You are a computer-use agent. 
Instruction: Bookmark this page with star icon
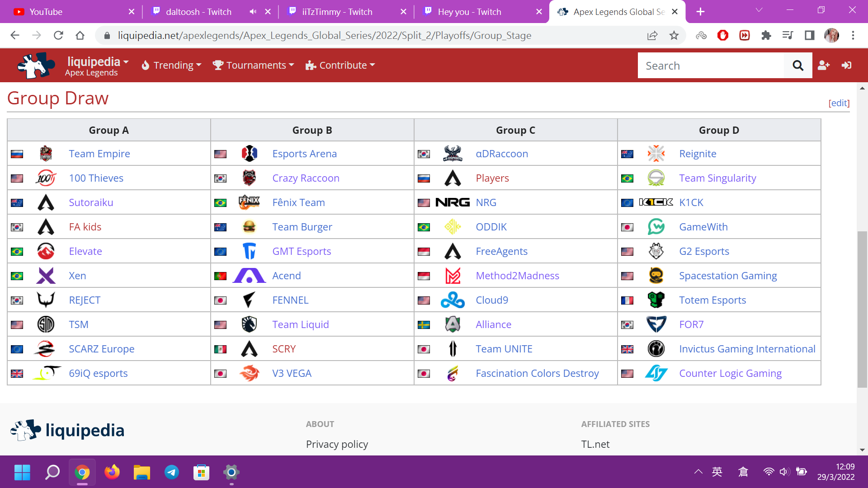pos(674,35)
